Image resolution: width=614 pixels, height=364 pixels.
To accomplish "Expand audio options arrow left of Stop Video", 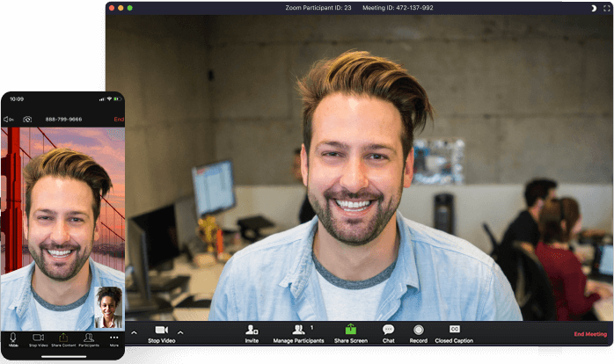I will (x=134, y=333).
